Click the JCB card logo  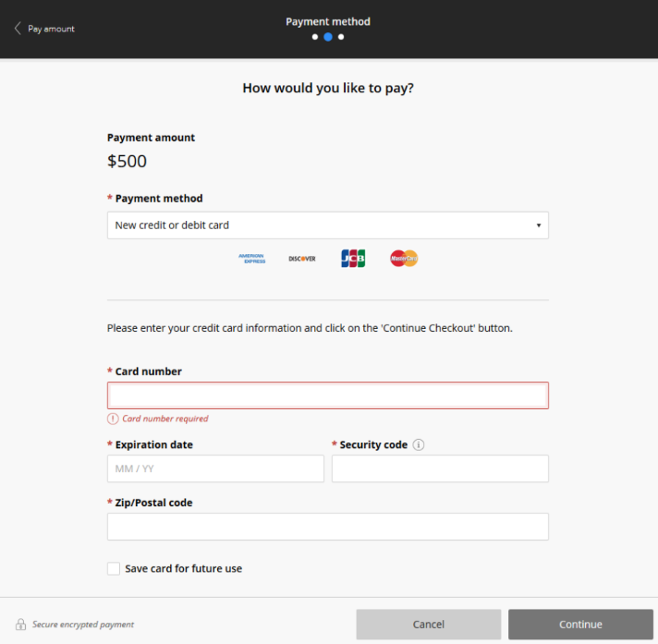tap(353, 259)
